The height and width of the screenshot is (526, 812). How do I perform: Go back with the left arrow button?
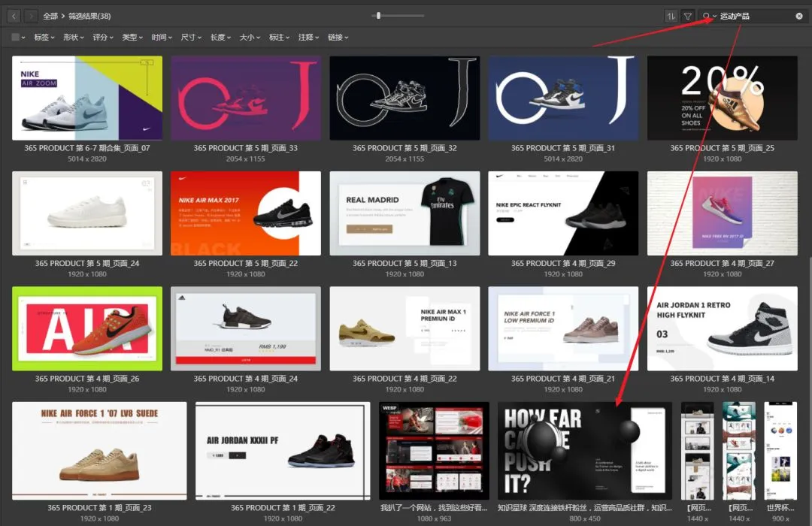pyautogui.click(x=14, y=16)
